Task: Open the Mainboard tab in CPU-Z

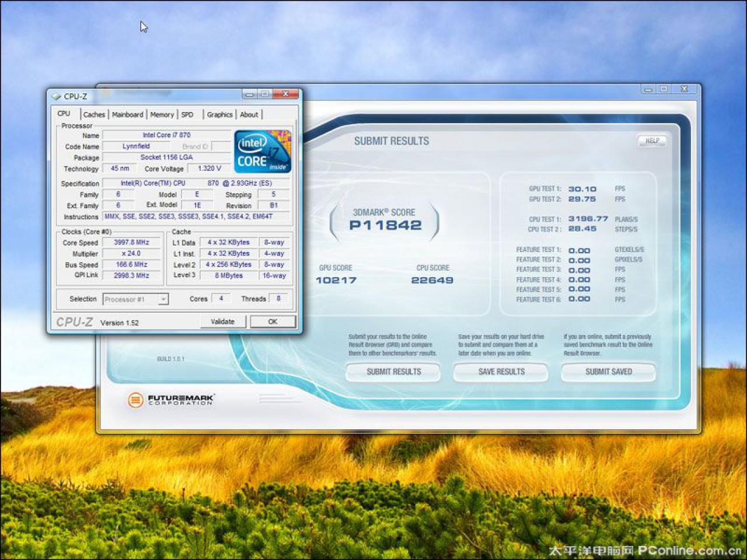Action: coord(127,115)
